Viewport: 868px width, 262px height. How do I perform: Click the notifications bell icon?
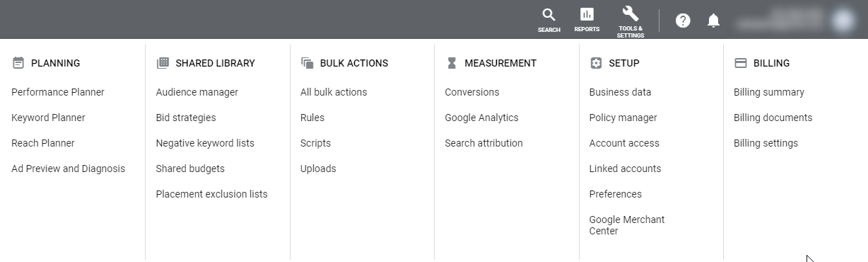click(x=714, y=21)
